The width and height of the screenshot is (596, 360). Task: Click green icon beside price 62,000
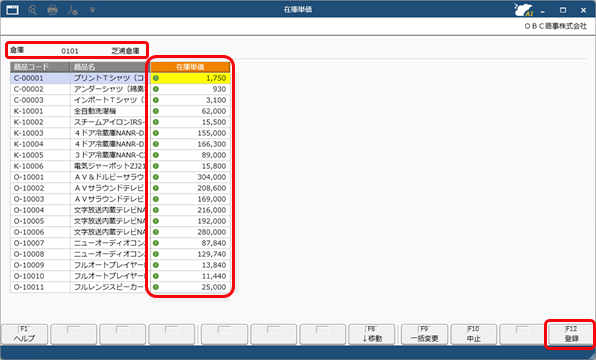[x=156, y=111]
